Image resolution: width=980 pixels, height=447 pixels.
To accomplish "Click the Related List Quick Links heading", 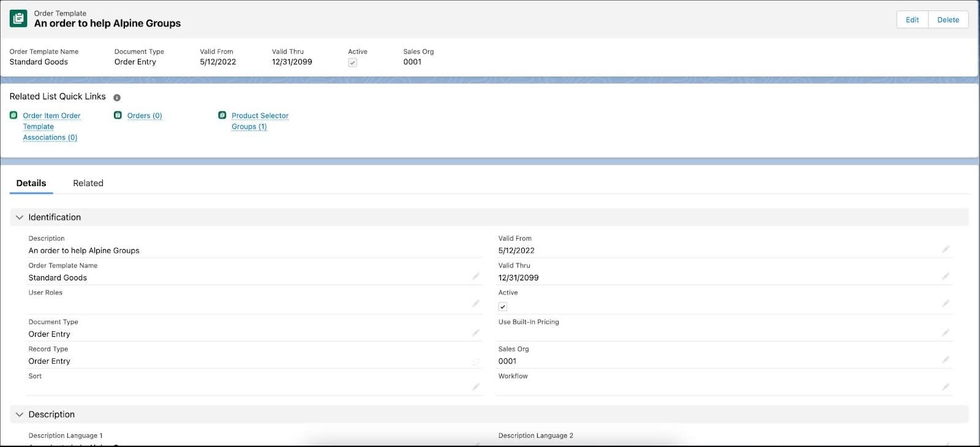I will 58,97.
